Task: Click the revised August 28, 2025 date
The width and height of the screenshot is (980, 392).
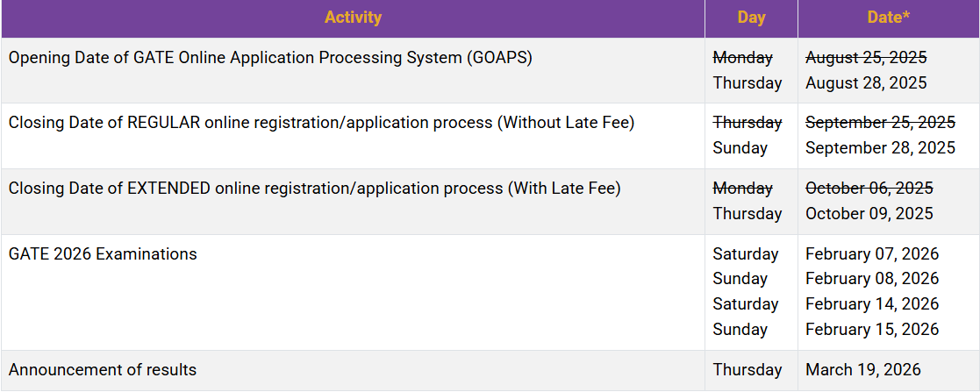Action: (866, 82)
